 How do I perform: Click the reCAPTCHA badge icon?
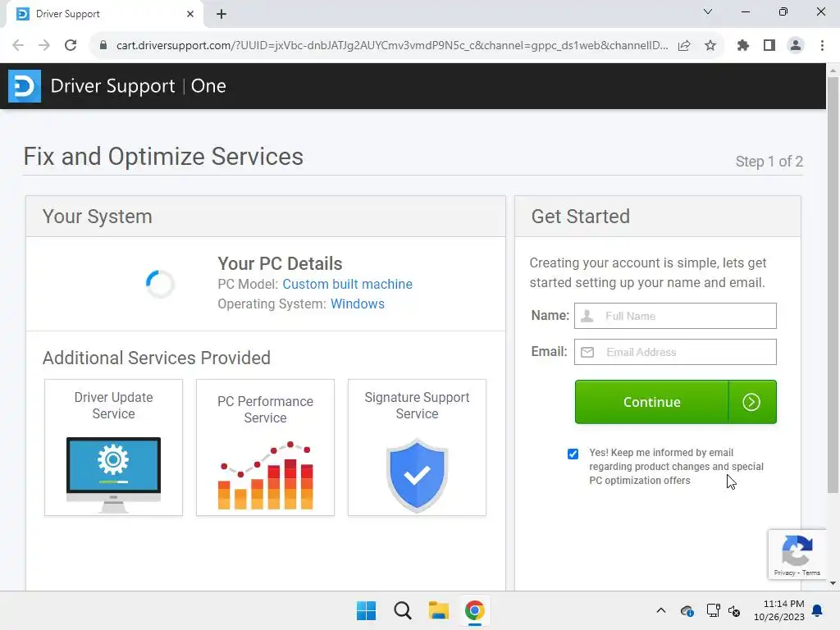[797, 550]
